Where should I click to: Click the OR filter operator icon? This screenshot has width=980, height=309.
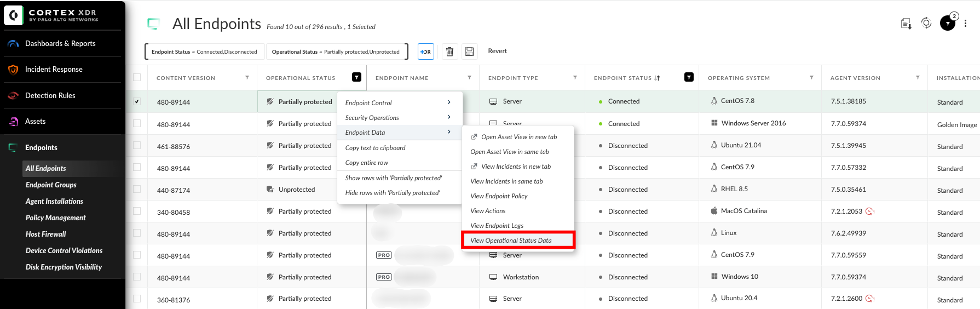[x=425, y=51]
